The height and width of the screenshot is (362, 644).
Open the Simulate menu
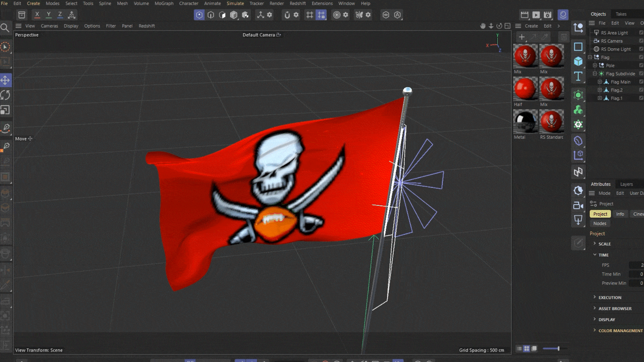point(235,3)
